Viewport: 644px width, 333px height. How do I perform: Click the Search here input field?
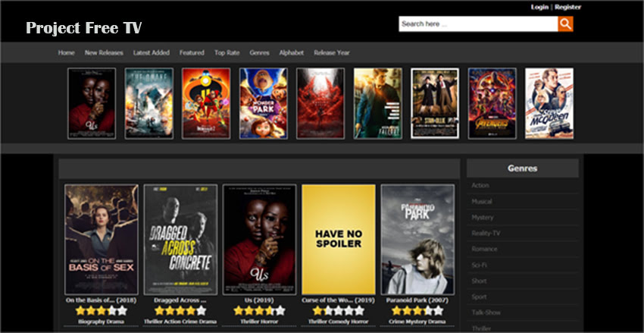[478, 24]
